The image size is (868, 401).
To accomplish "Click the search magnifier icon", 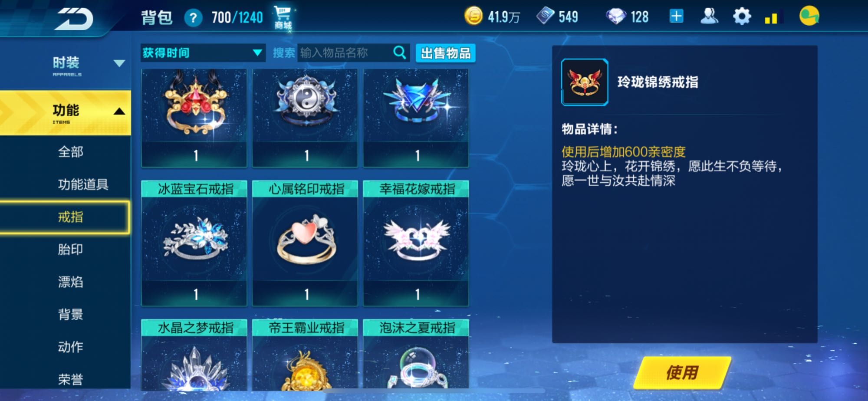I will click(399, 53).
